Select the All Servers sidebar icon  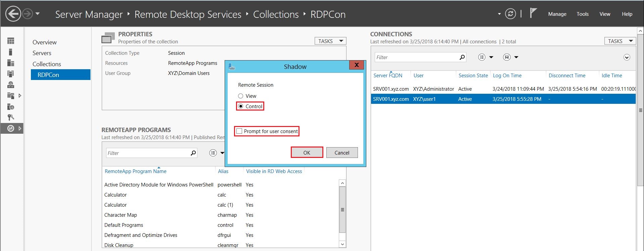click(x=11, y=63)
